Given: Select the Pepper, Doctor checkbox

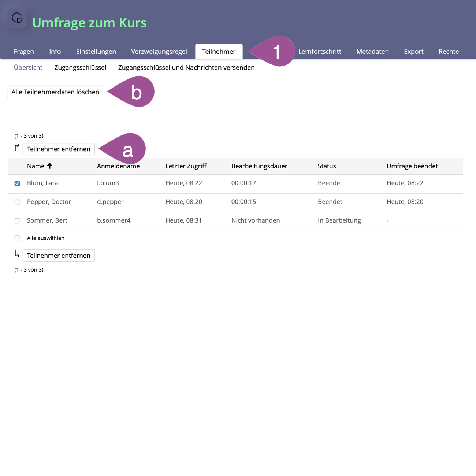Looking at the screenshot, I should tap(17, 202).
